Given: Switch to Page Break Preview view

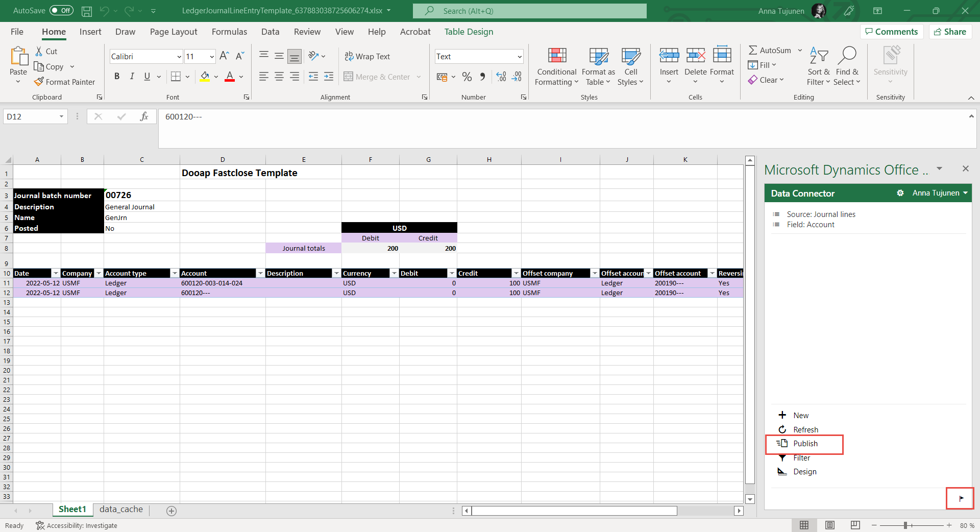Looking at the screenshot, I should pyautogui.click(x=855, y=525).
